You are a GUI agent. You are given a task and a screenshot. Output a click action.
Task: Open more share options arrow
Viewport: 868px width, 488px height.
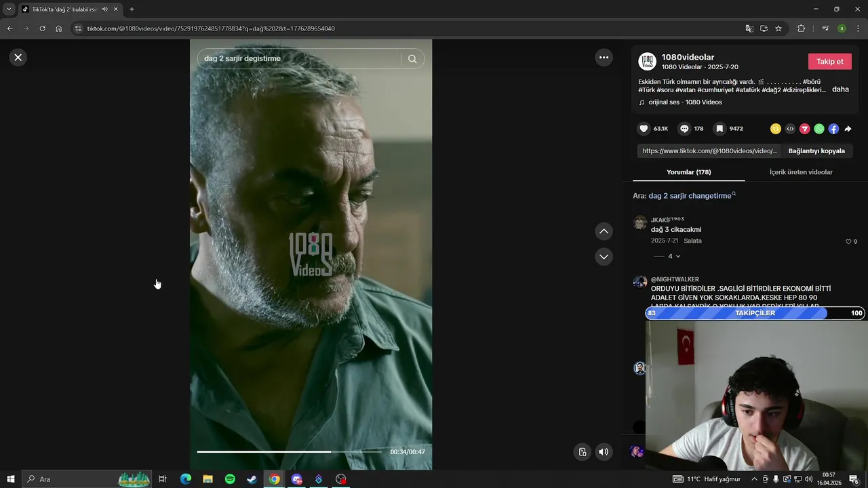point(848,129)
